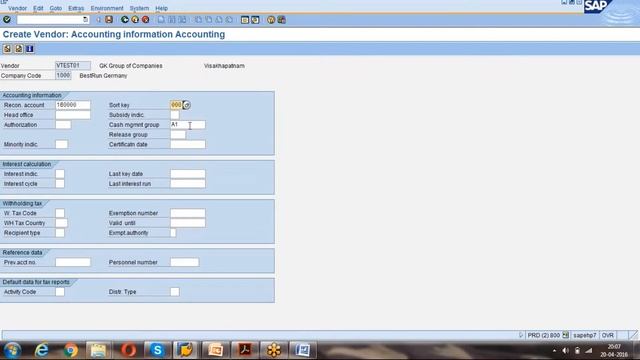The width and height of the screenshot is (640, 360).
Task: Click the Minority indic. field
Action: (x=62, y=144)
